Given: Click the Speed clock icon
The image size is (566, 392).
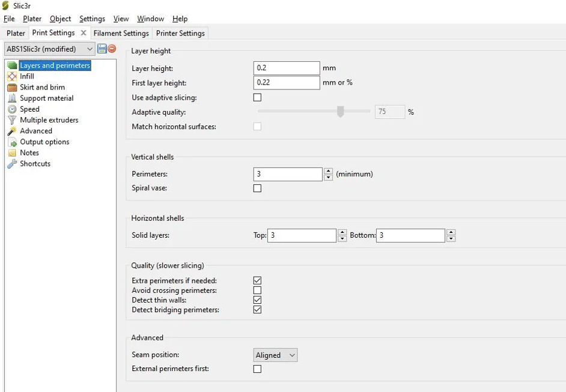Looking at the screenshot, I should pos(12,109).
